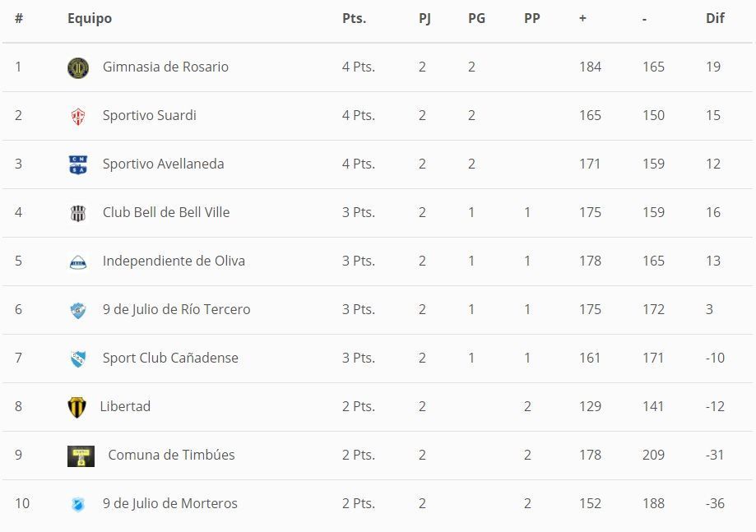The height and width of the screenshot is (532, 756).
Task: Click the Gimnasia de Rosario team logo
Action: (78, 67)
